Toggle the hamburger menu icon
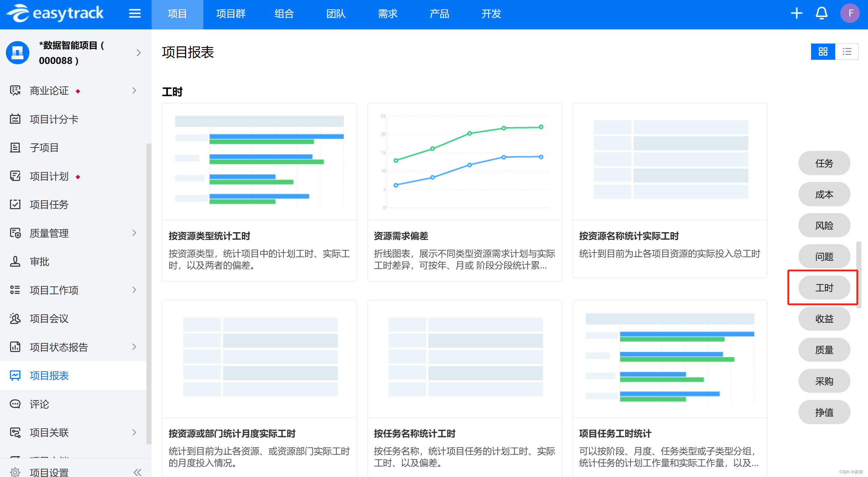 [x=135, y=13]
